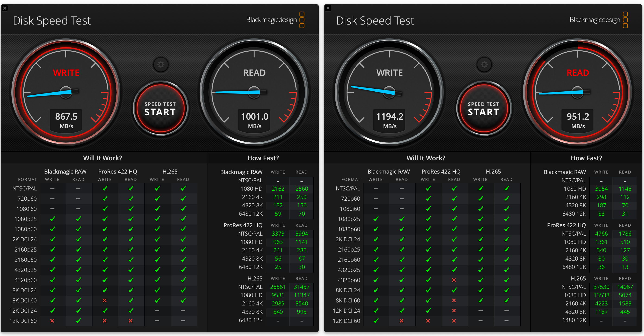Select the How Fast? header in the right window

[x=587, y=158]
